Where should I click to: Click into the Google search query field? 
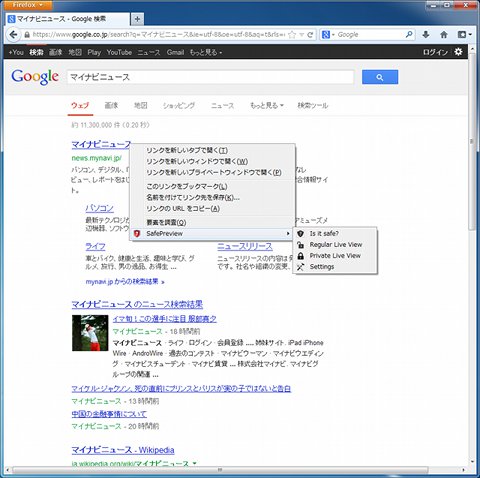click(x=210, y=77)
